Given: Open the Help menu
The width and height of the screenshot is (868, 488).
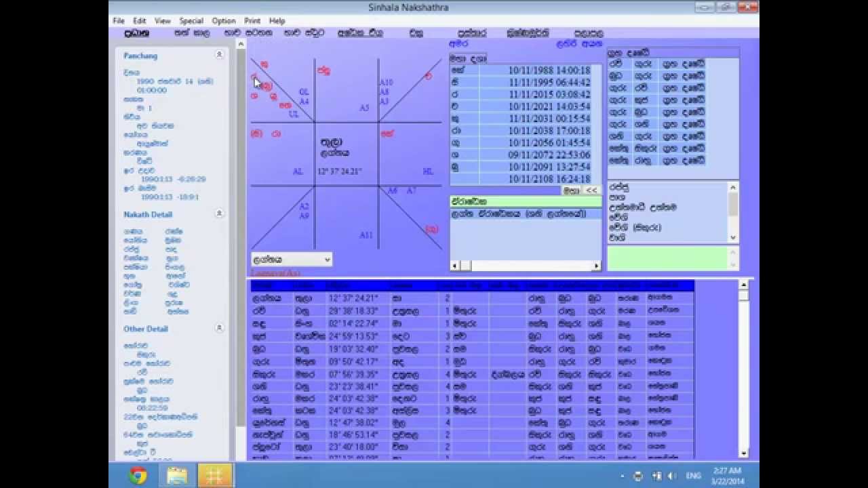Looking at the screenshot, I should pyautogui.click(x=277, y=21).
